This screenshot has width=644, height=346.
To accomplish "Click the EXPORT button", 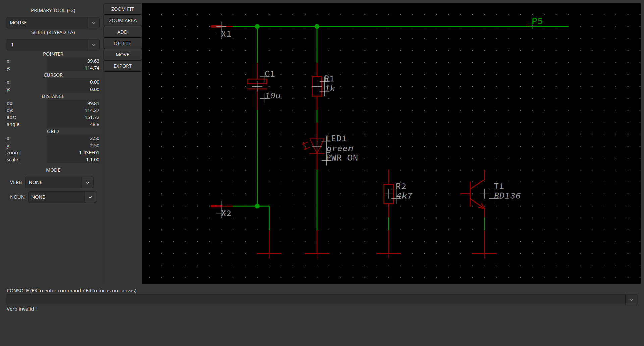I will 122,66.
